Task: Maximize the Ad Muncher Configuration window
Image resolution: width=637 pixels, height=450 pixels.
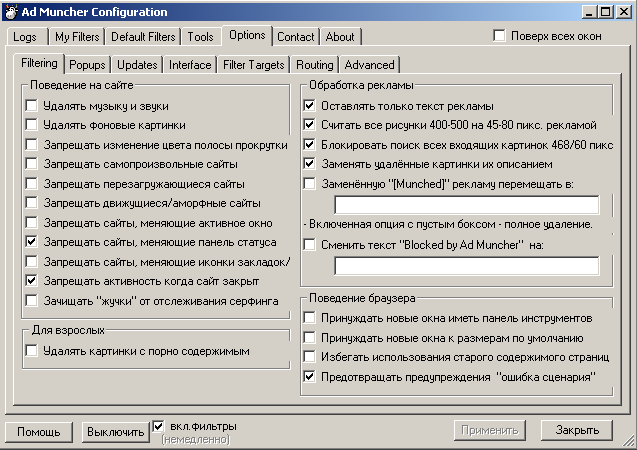Action: [606, 12]
